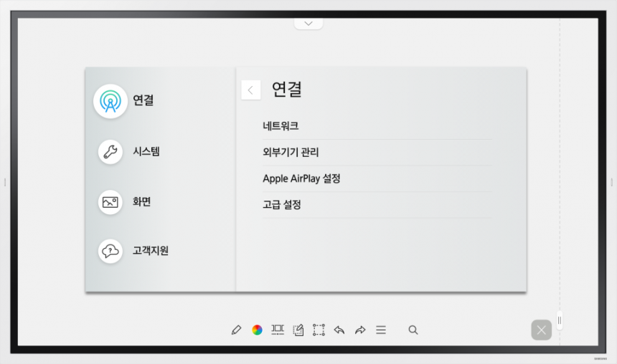617x364 pixels.
Task: Redo the action arrow
Action: coord(360,330)
